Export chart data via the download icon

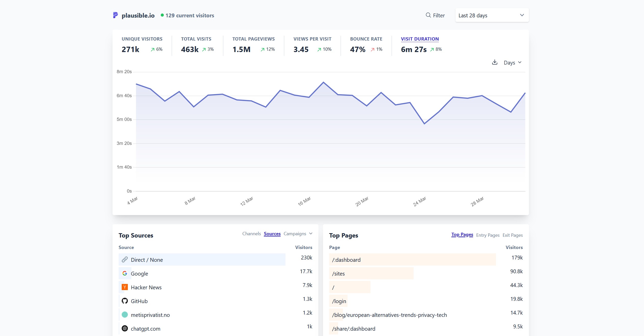(495, 62)
